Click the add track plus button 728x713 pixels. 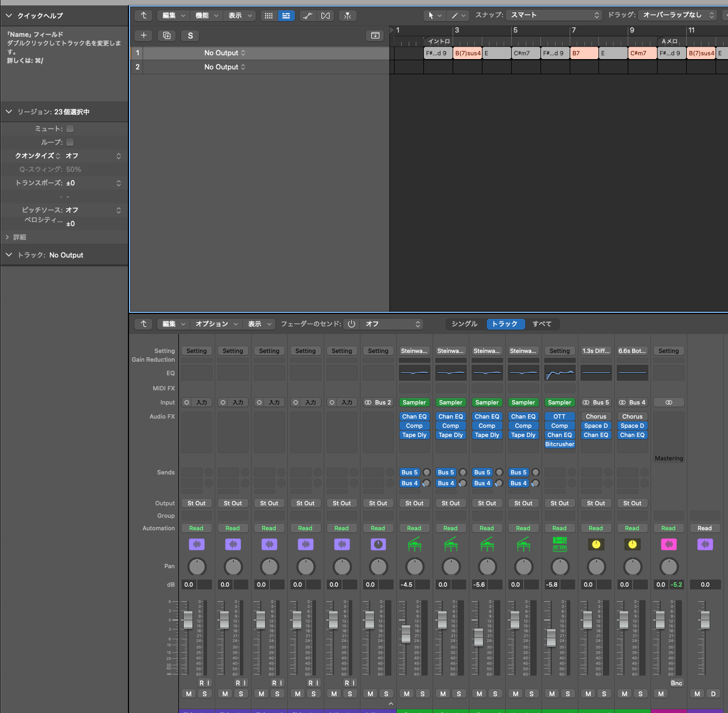point(144,36)
